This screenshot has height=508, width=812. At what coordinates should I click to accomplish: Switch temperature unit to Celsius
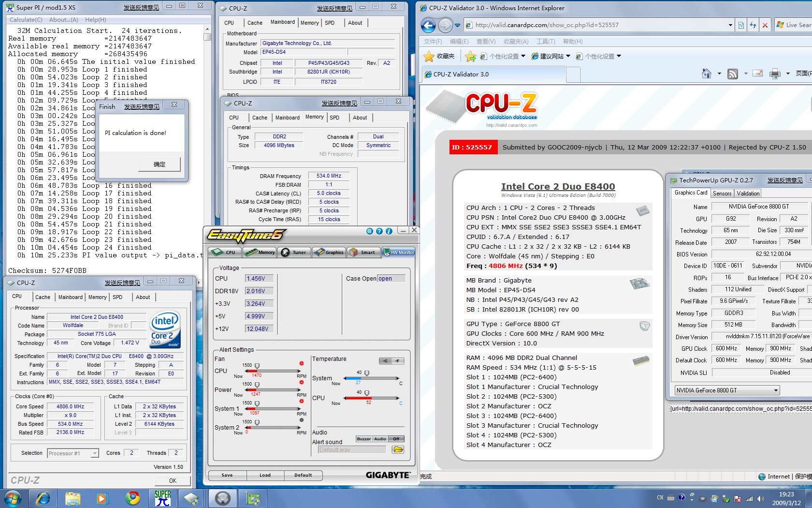pyautogui.click(x=385, y=361)
